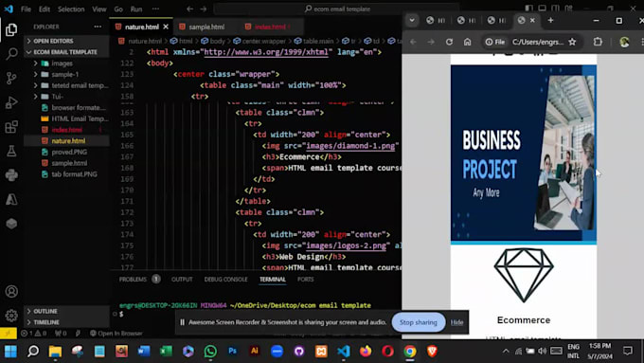The image size is (644, 363).
Task: Open the Search view in the activity bar
Action: pos(11,53)
